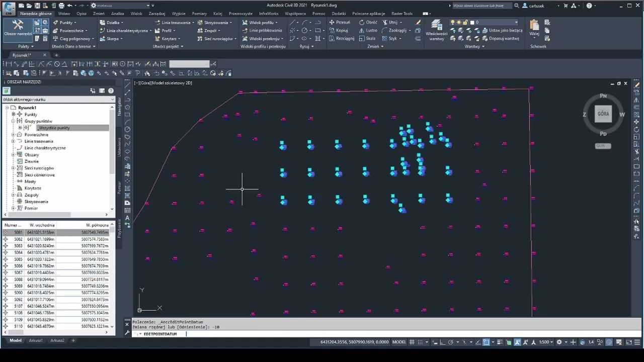Click the help question mark in the title bar
The height and width of the screenshot is (362, 644).
pyautogui.click(x=589, y=6)
